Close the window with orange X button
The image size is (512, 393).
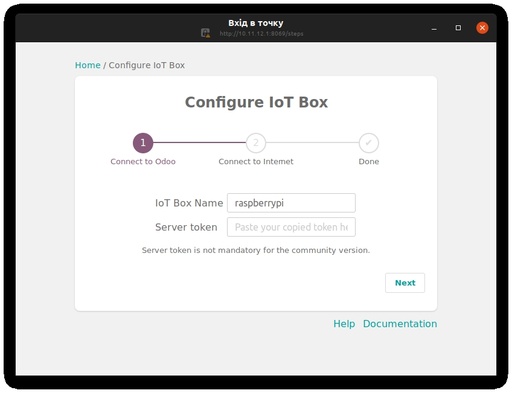click(x=482, y=28)
